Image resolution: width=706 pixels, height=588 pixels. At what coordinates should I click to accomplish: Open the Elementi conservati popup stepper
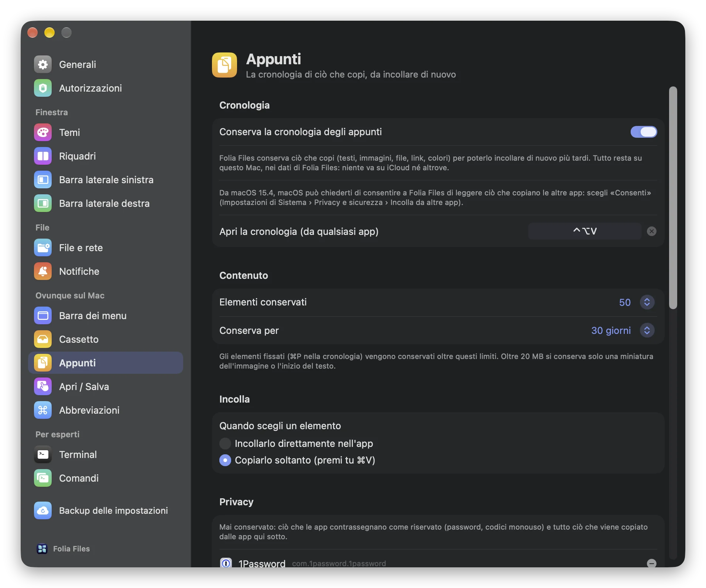pyautogui.click(x=647, y=302)
